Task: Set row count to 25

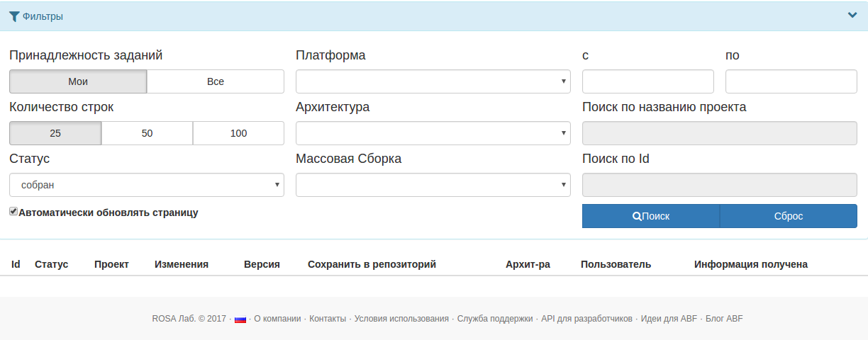Action: (55, 133)
